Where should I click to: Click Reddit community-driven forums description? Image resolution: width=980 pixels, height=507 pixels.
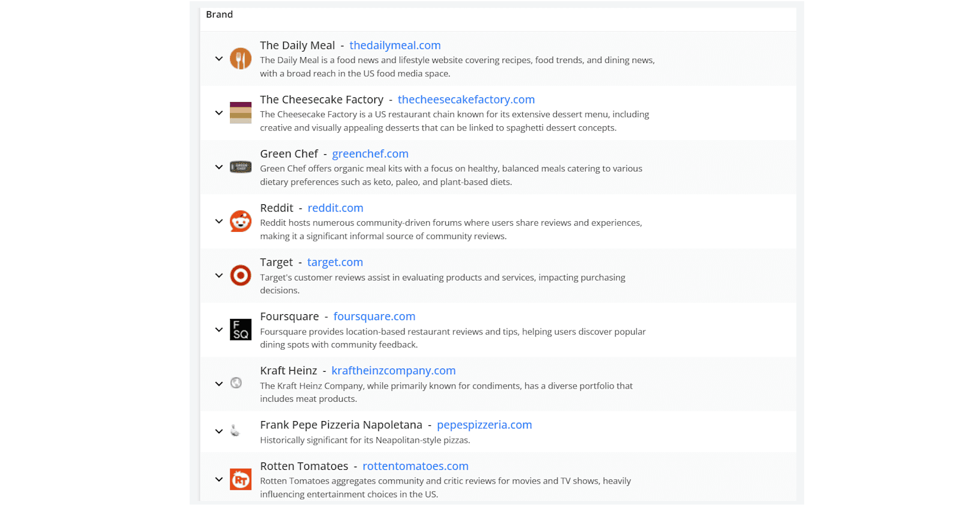[x=451, y=229]
